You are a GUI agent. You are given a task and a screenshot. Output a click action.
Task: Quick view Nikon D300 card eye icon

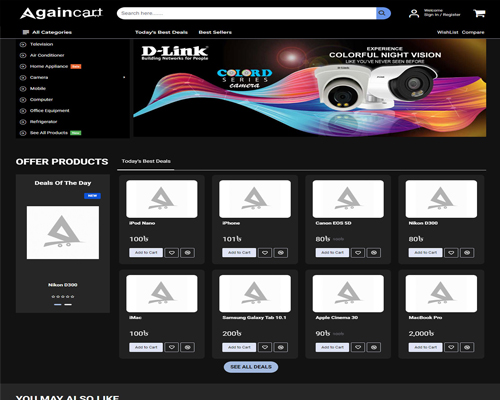click(x=467, y=253)
